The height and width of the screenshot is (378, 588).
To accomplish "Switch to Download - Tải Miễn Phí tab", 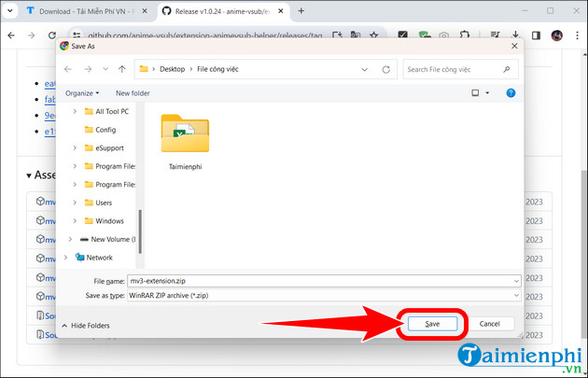I will (x=79, y=11).
